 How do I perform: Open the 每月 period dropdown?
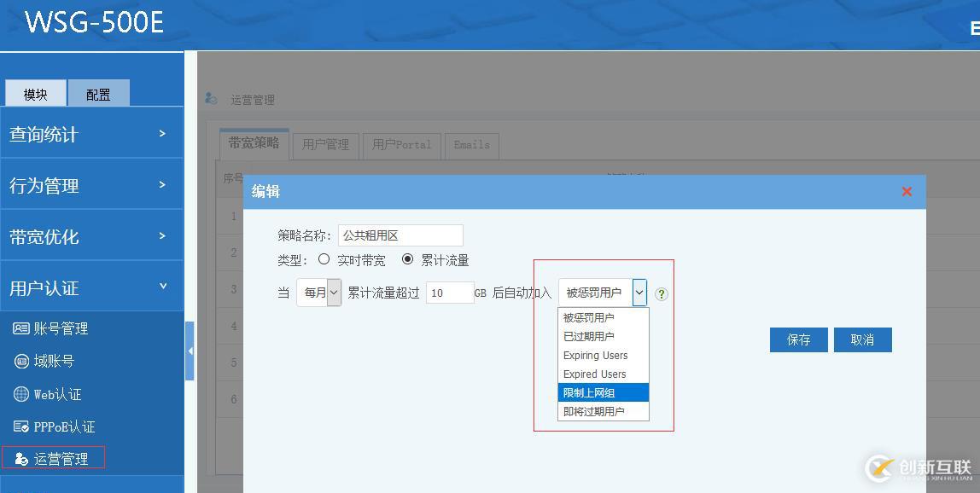(318, 293)
